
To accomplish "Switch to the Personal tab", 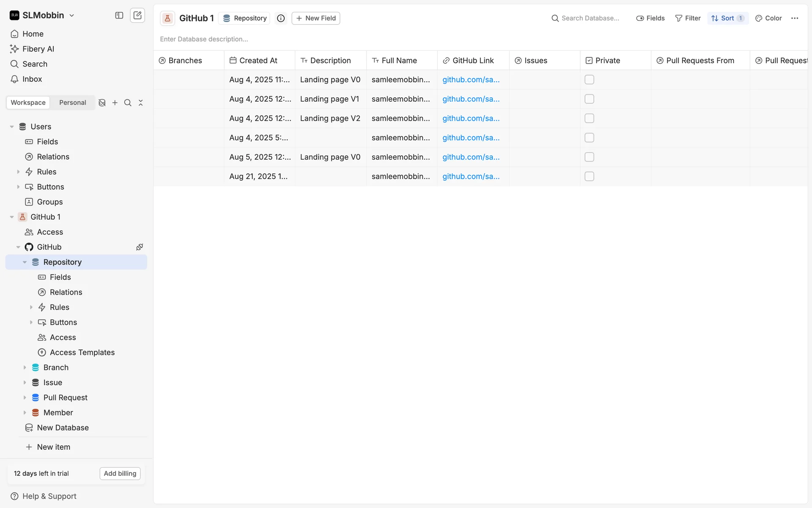I will pyautogui.click(x=72, y=102).
